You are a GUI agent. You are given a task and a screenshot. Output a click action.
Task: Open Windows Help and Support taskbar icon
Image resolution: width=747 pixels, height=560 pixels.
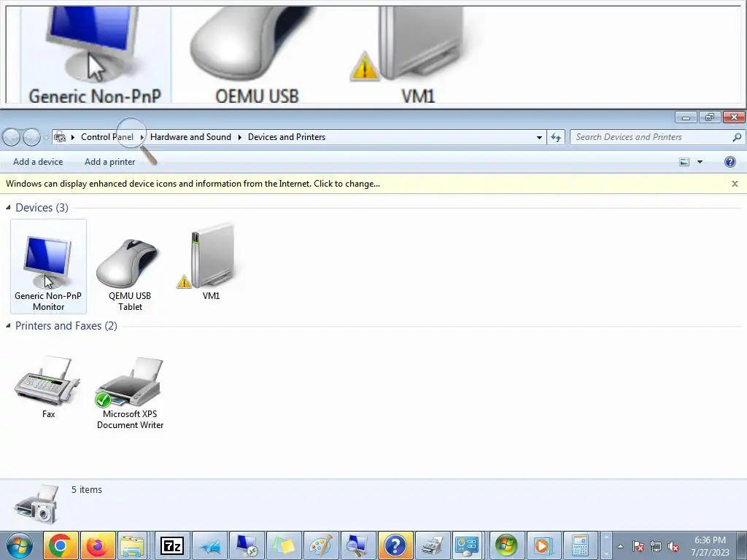click(x=395, y=545)
